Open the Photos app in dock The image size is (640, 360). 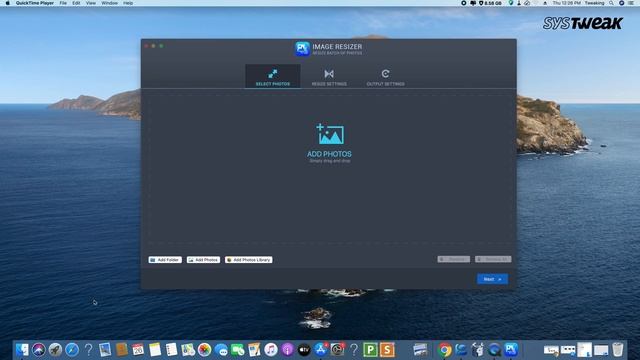[204, 350]
